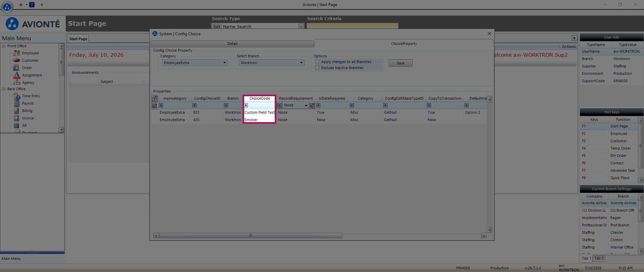
Task: Select the Option 2 DefaultValue cell
Action: pos(475,112)
